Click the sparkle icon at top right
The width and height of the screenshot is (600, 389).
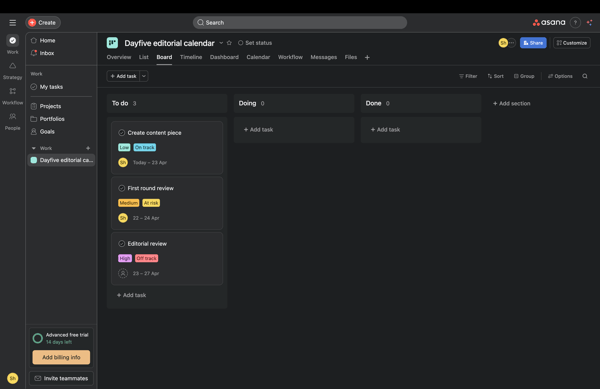pyautogui.click(x=590, y=23)
